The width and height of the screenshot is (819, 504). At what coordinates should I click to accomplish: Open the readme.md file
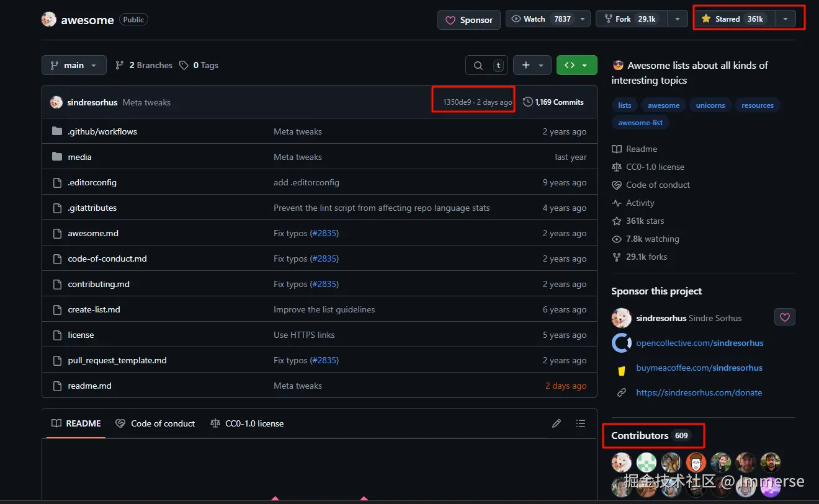89,386
